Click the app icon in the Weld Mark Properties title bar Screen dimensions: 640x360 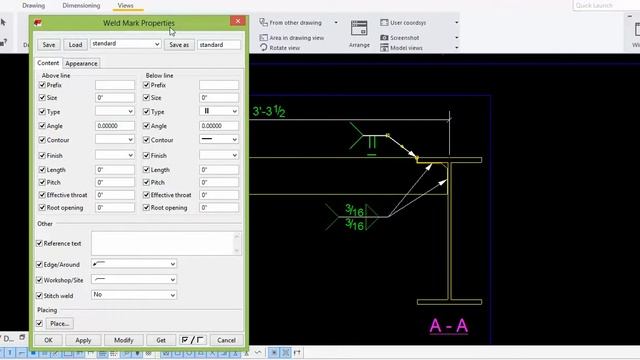(38, 23)
